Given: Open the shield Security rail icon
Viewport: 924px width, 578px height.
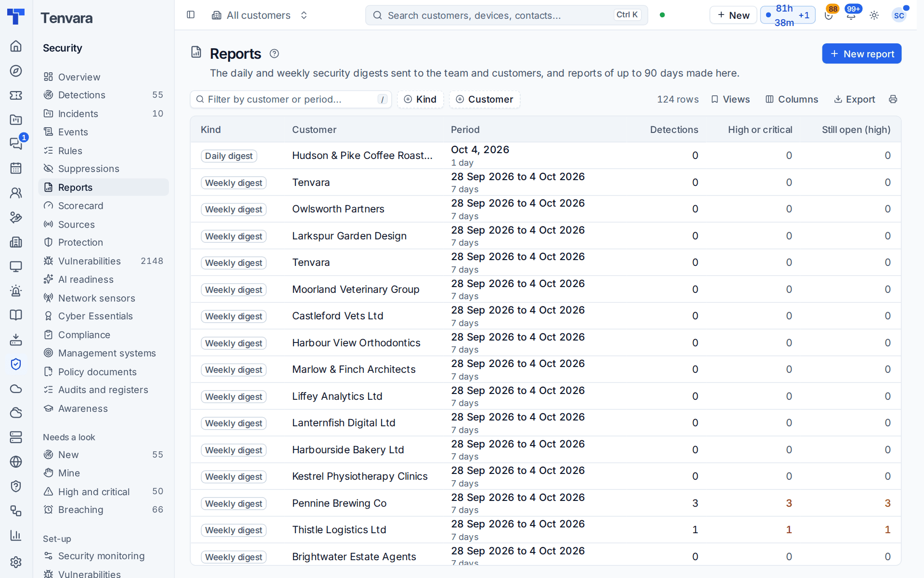Looking at the screenshot, I should pyautogui.click(x=16, y=364).
